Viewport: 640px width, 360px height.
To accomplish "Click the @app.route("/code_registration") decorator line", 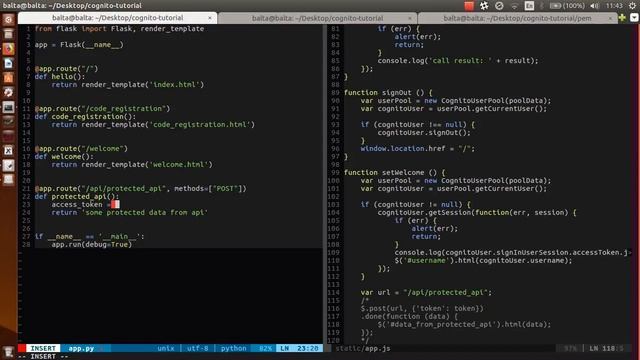I will 102,109.
